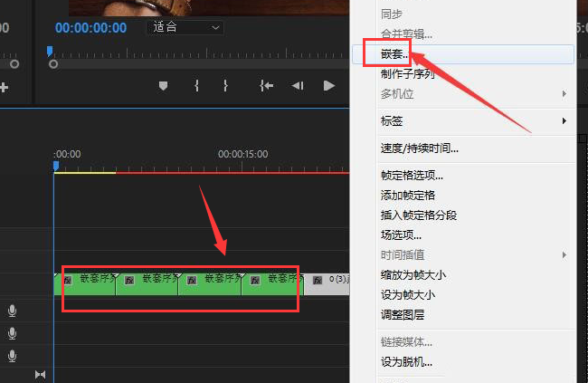The width and height of the screenshot is (588, 383).
Task: Click the fx badge on gray clip
Action: (x=318, y=281)
